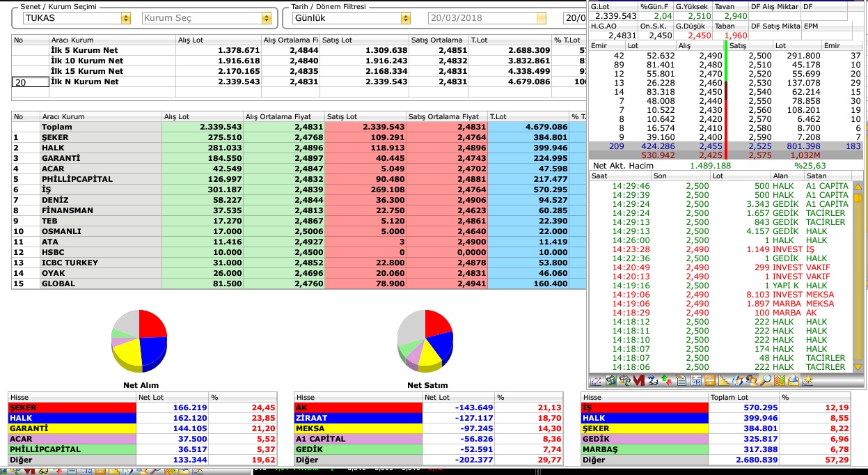Click the orange divide-sign toolbar icon
This screenshot has width=868, height=475.
point(710,380)
